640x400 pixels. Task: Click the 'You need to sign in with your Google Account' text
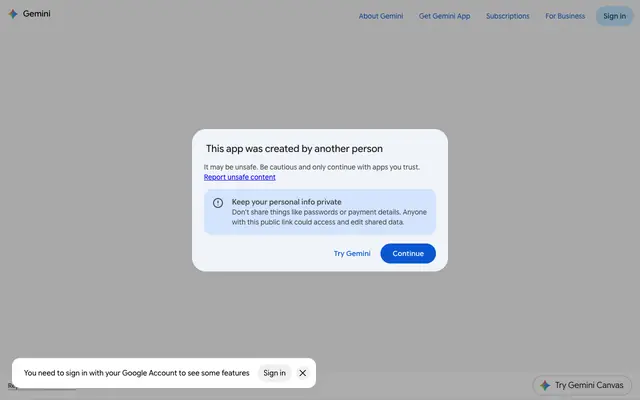click(x=136, y=373)
